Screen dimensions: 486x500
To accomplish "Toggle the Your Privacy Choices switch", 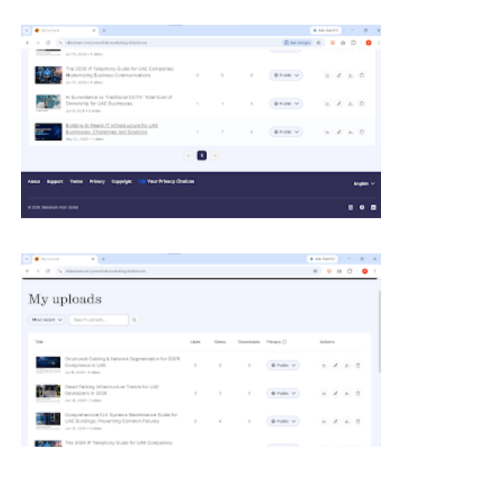I will (142, 181).
